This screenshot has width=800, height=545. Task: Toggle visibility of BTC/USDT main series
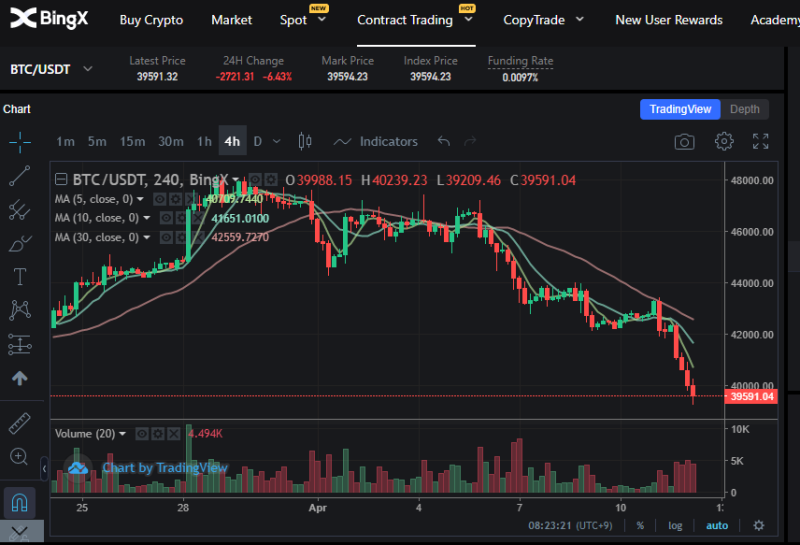(x=255, y=180)
